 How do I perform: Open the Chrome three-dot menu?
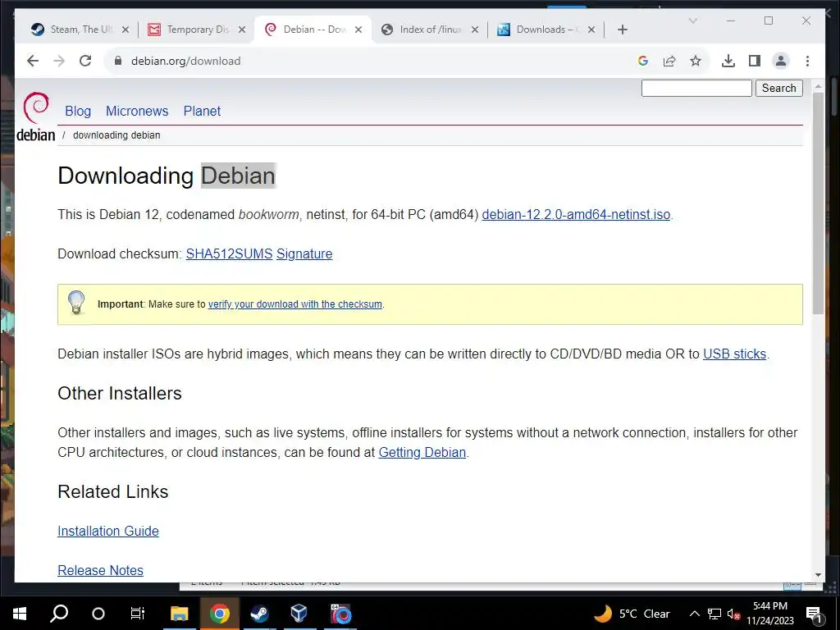point(807,61)
